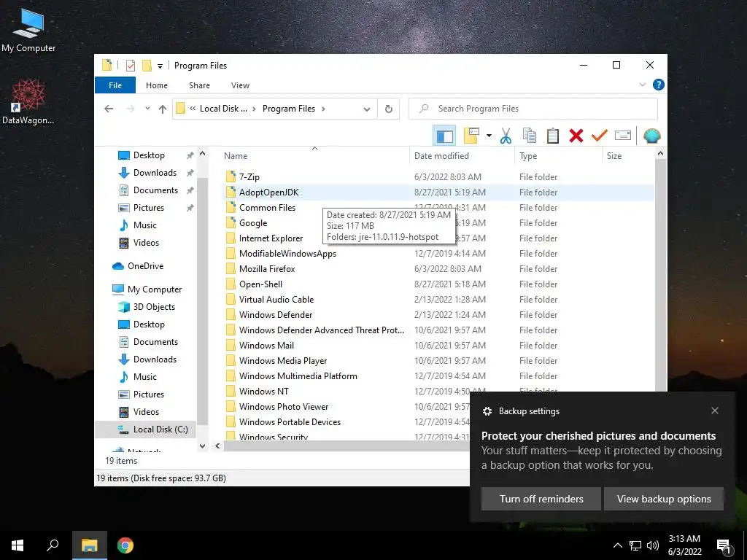Click the File Explorer taskbar icon
Viewport: 747px width, 560px height.
pos(89,545)
